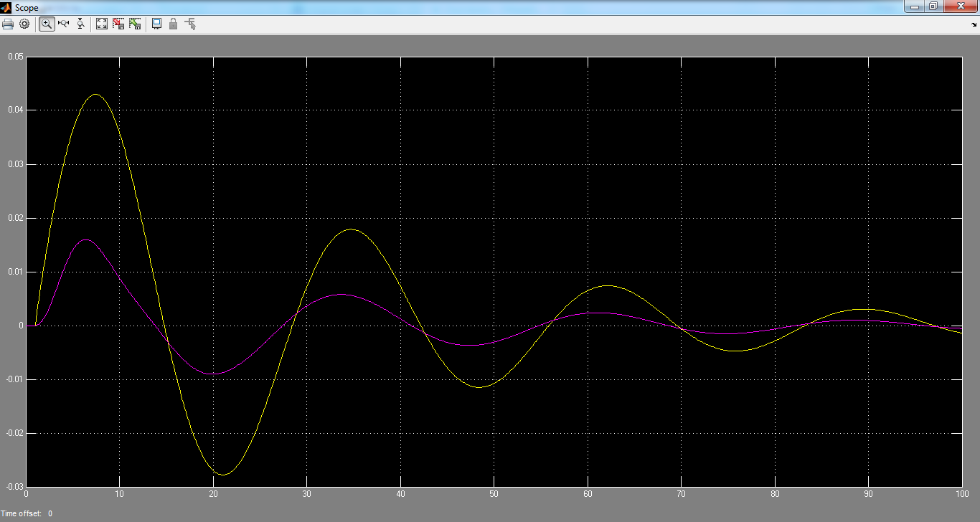Viewport: 980px width, 522px height.
Task: Minimize the Scope window
Action: pyautogui.click(x=915, y=6)
